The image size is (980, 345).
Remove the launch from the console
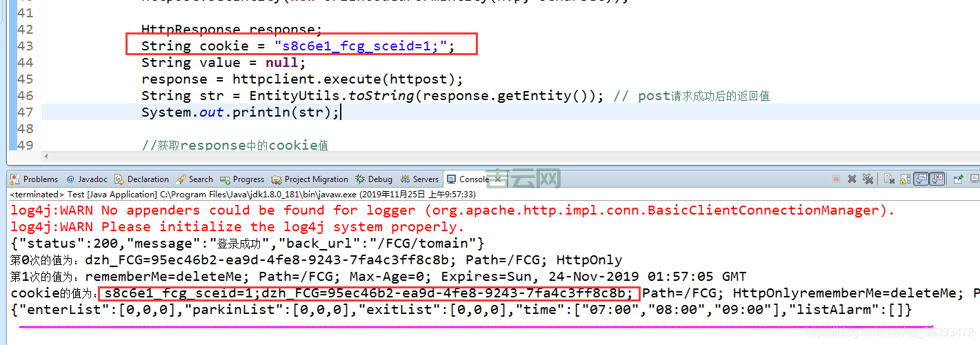(852, 179)
